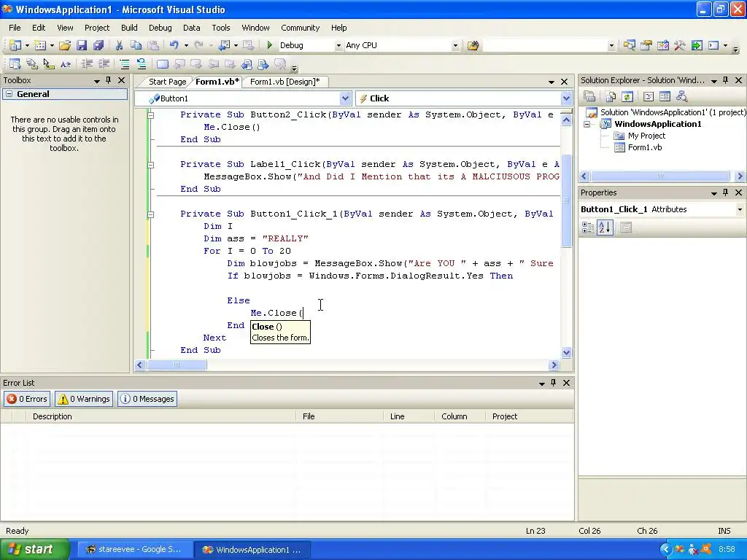Close the code editor document with X
This screenshot has height=560, width=747.
564,82
